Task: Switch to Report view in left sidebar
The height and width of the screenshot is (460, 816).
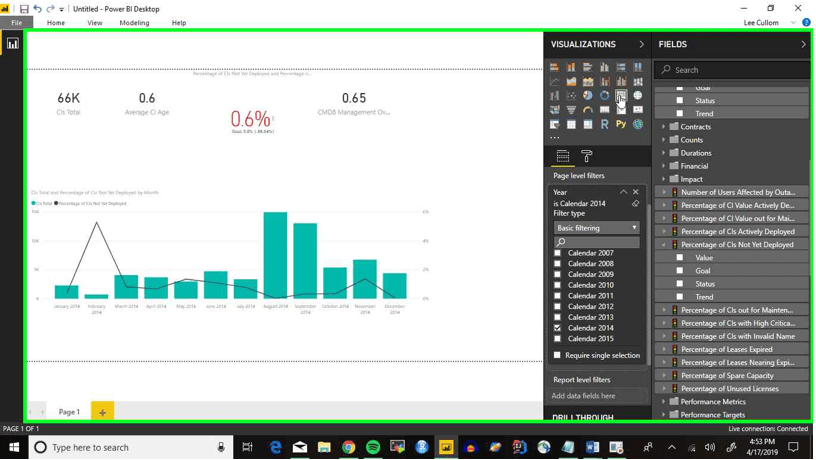Action: pyautogui.click(x=12, y=44)
